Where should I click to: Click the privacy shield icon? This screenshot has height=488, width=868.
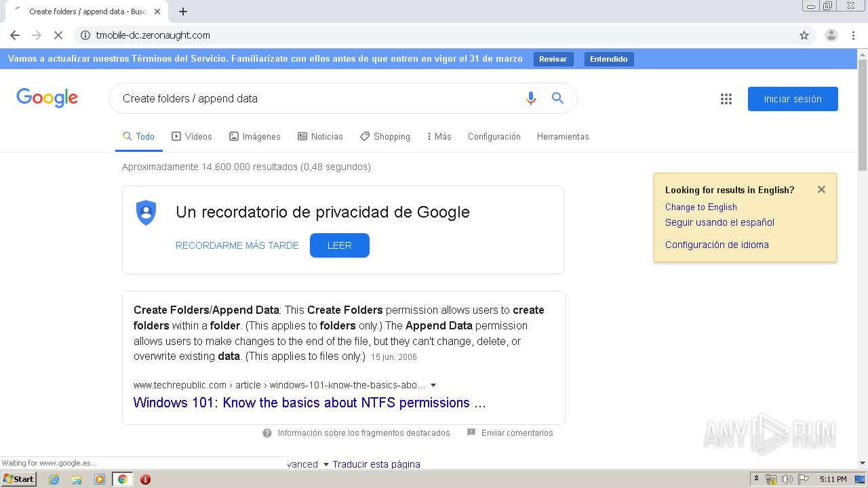(x=146, y=213)
